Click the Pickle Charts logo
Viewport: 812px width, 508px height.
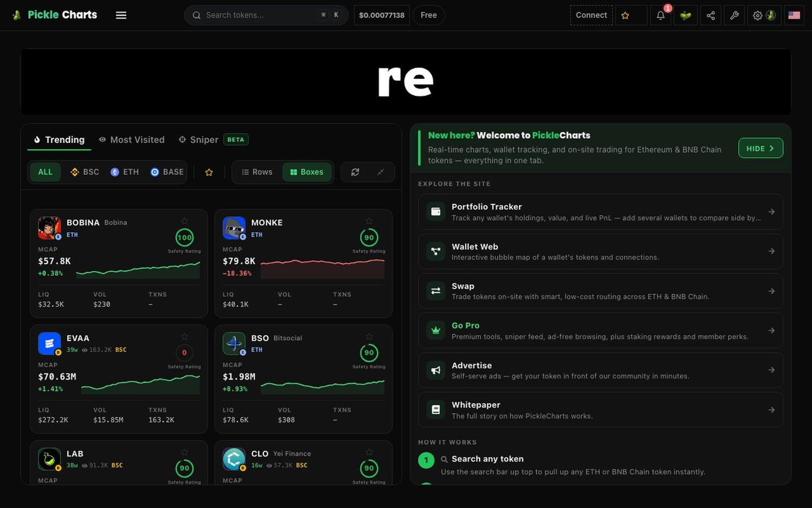click(x=55, y=15)
